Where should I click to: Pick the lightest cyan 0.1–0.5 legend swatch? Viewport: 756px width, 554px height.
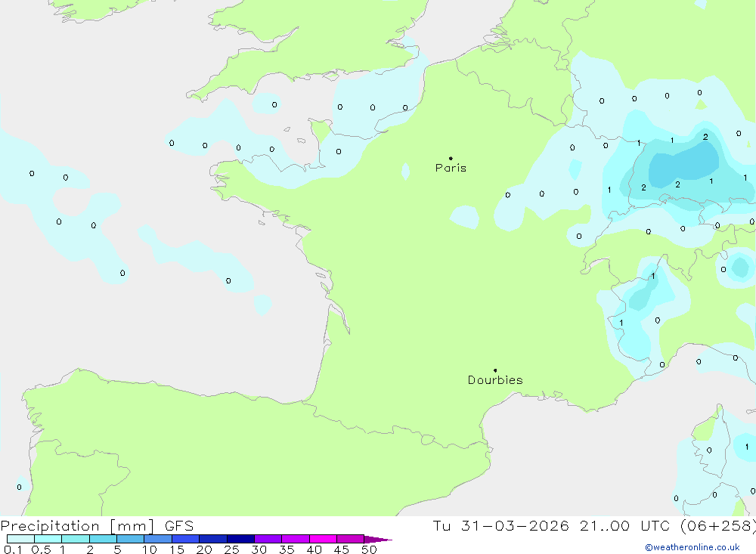coord(20,539)
